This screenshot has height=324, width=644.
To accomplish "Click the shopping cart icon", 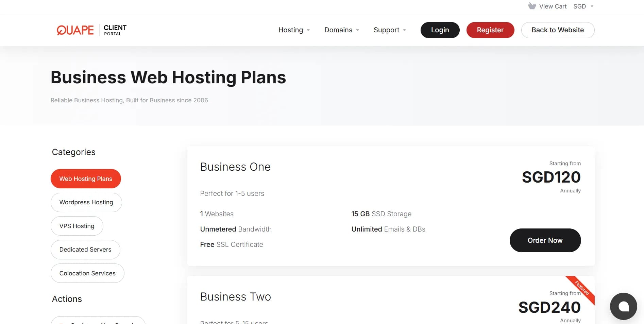I will click(x=532, y=6).
